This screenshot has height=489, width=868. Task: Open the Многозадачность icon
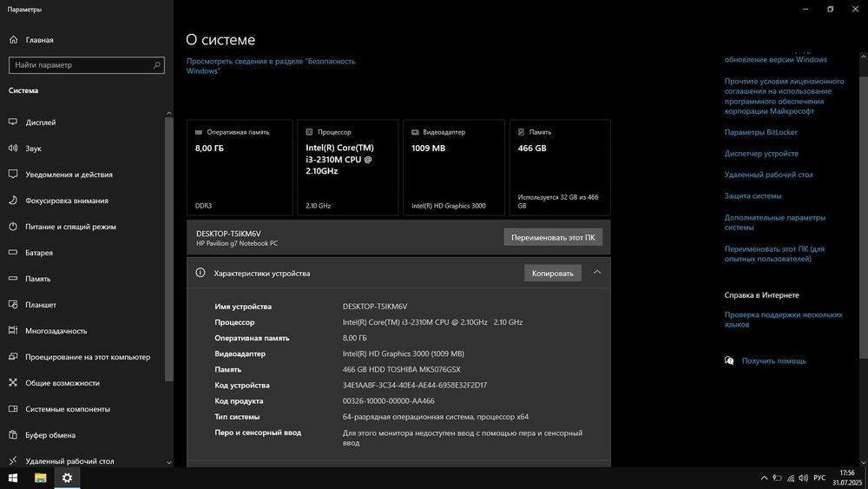[x=13, y=330]
